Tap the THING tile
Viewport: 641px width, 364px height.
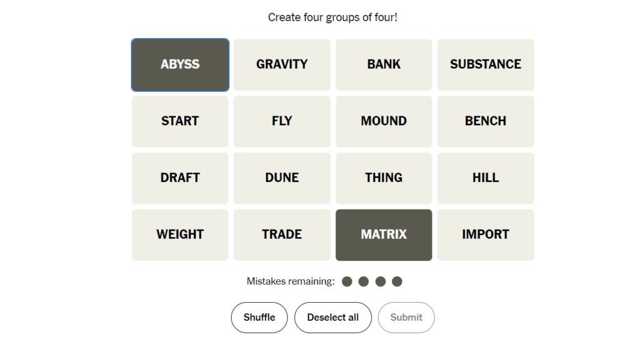pyautogui.click(x=384, y=178)
